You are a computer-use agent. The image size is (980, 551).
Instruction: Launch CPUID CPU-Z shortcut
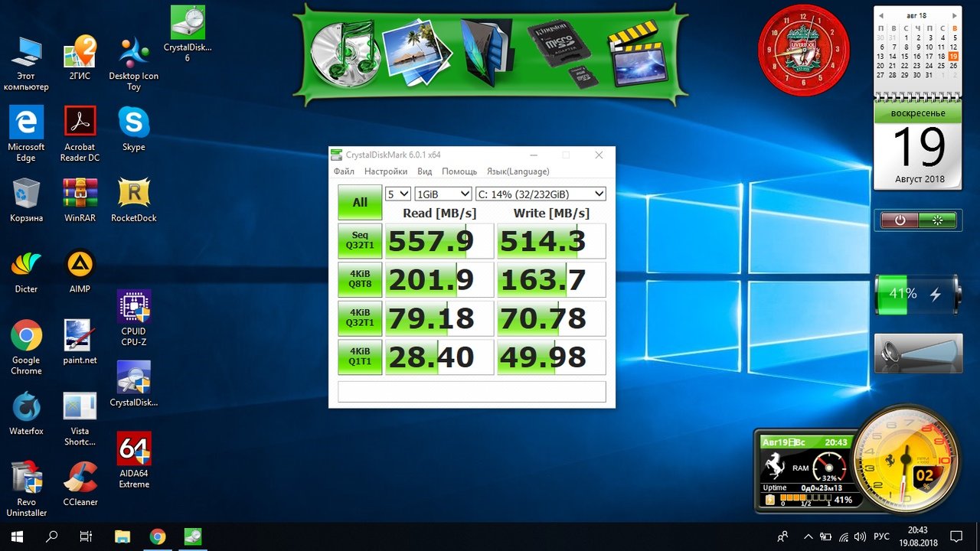[x=134, y=318]
